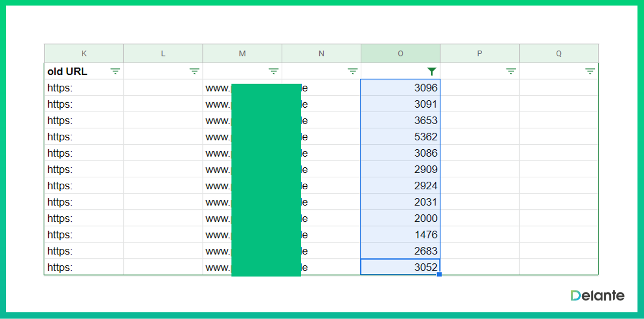Select the cell containing 2000
Viewport: 644px width, 319px height.
point(400,218)
